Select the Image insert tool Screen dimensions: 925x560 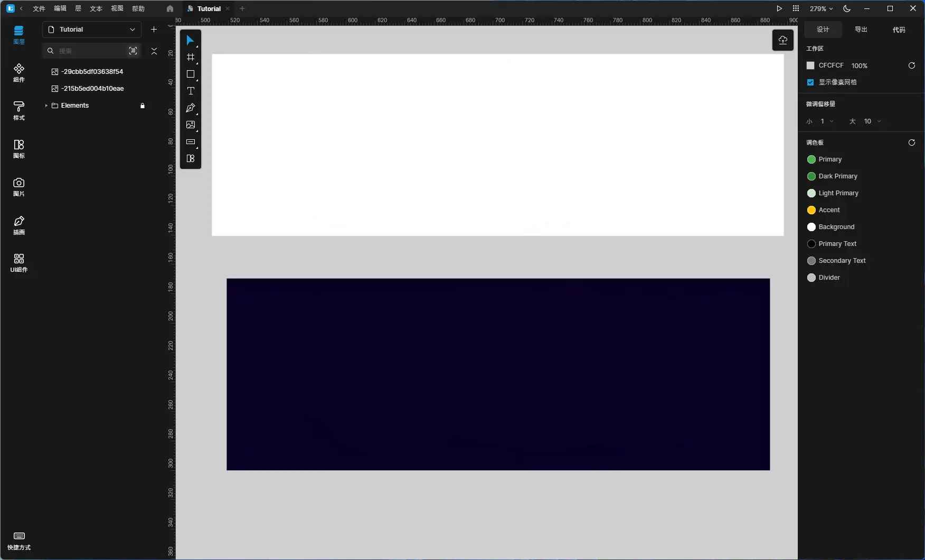(x=191, y=125)
